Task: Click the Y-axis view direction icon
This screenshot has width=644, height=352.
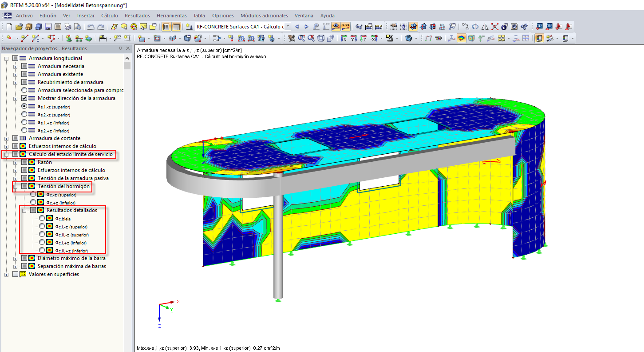Action: (354, 38)
